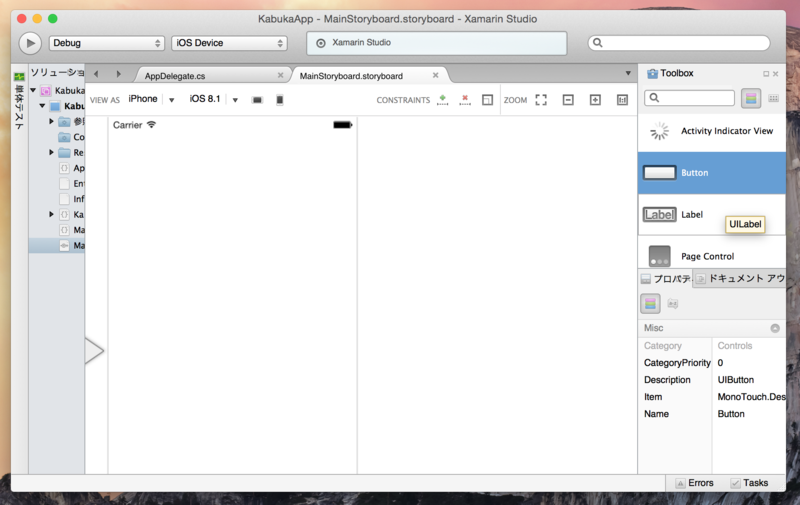Detach the Toolbox pad with square icon
Image resolution: width=800 pixels, height=505 pixels.
coord(766,74)
